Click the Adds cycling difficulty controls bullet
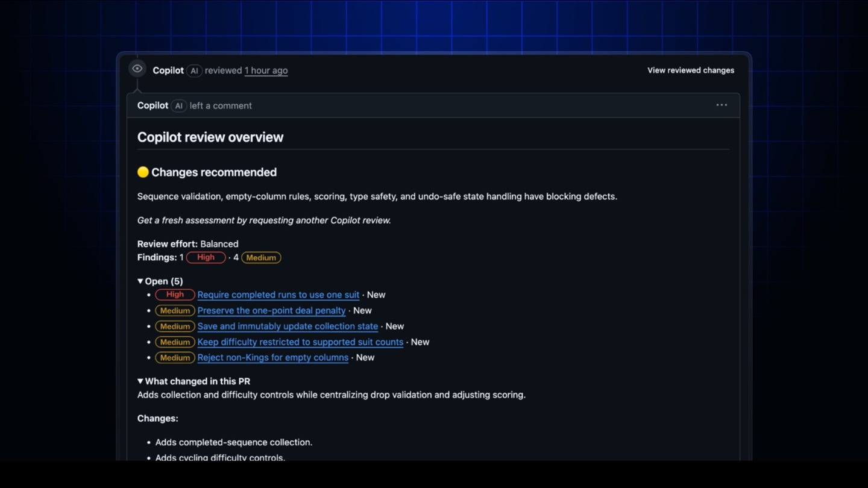This screenshot has width=868, height=488. 221,457
